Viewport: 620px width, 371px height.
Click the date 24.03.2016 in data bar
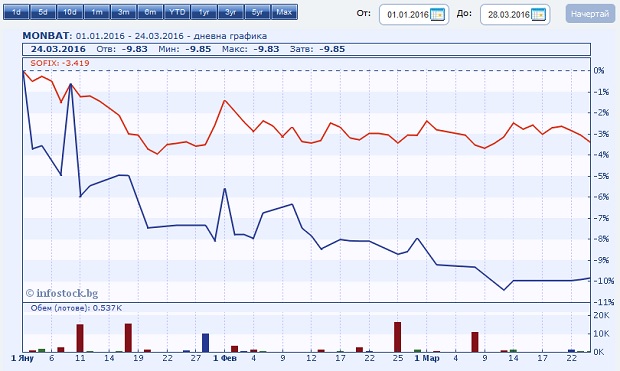(58, 49)
